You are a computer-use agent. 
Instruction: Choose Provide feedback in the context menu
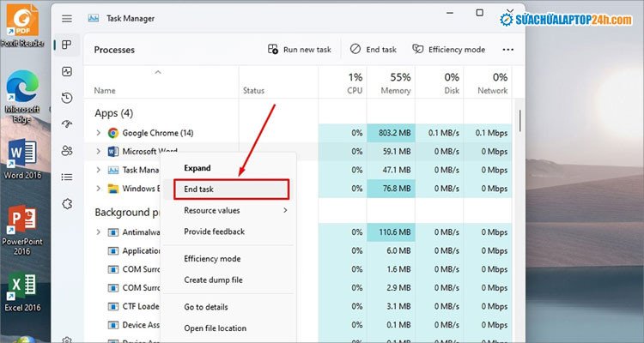[x=229, y=232]
